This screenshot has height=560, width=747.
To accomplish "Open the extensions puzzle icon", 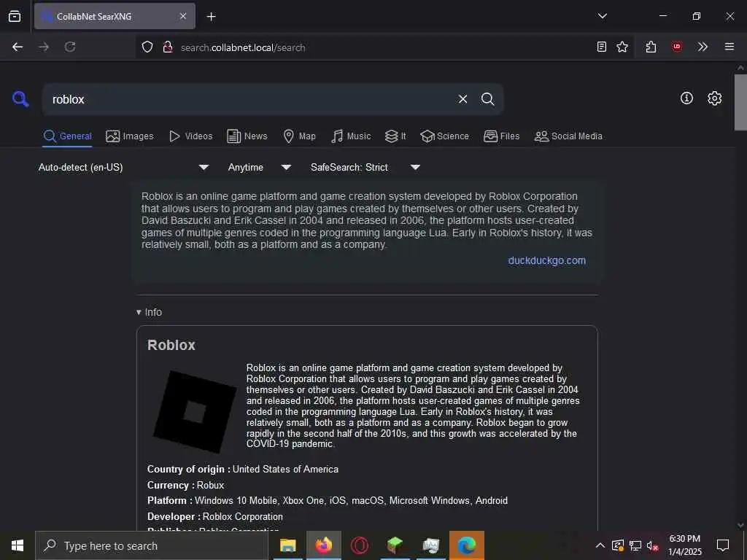I will (x=651, y=47).
